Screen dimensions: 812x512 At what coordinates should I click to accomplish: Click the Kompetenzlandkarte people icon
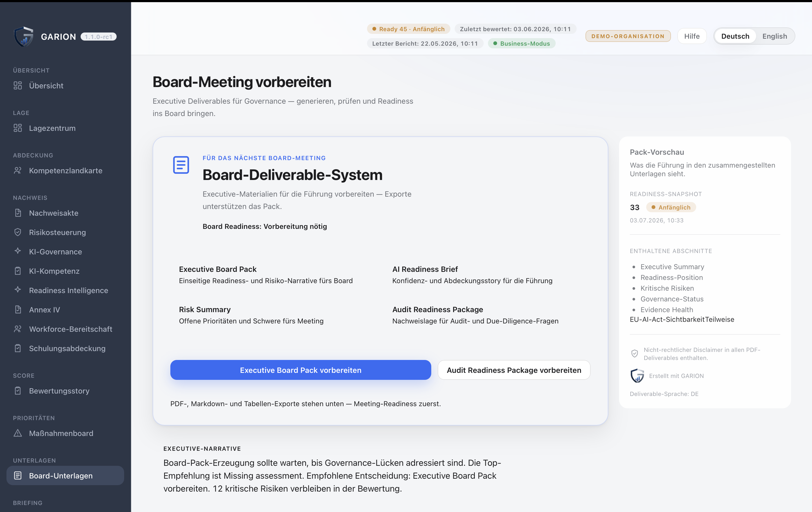tap(17, 171)
